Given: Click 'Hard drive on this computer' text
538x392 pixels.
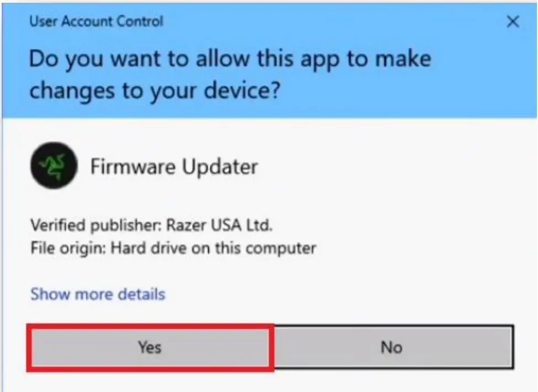Looking at the screenshot, I should [213, 248].
